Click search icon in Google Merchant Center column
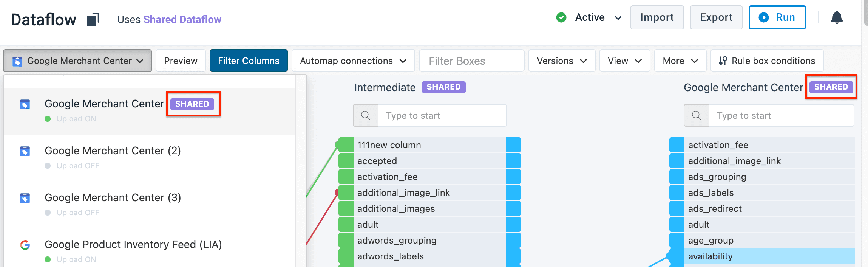The height and width of the screenshot is (267, 868). (x=696, y=115)
